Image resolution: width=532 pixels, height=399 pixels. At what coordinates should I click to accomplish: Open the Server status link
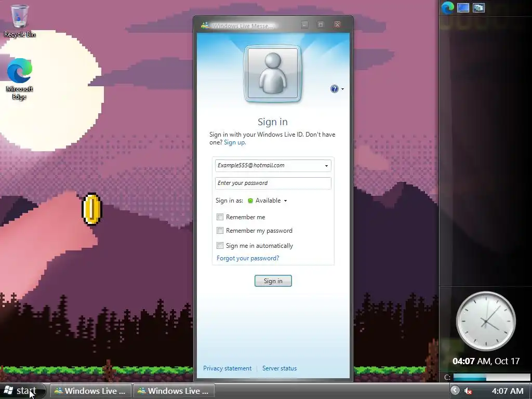click(x=280, y=368)
